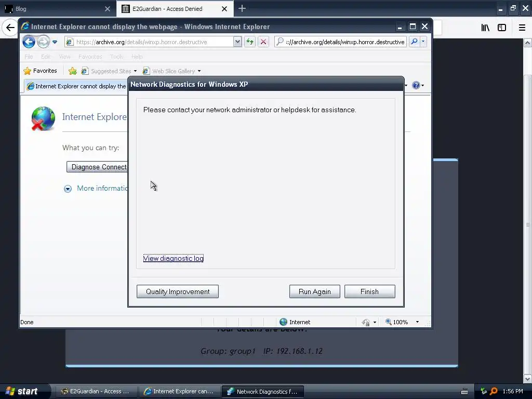Screen dimensions: 532x399
Task: Maximize the Internet Explorer window
Action: pyautogui.click(x=413, y=26)
